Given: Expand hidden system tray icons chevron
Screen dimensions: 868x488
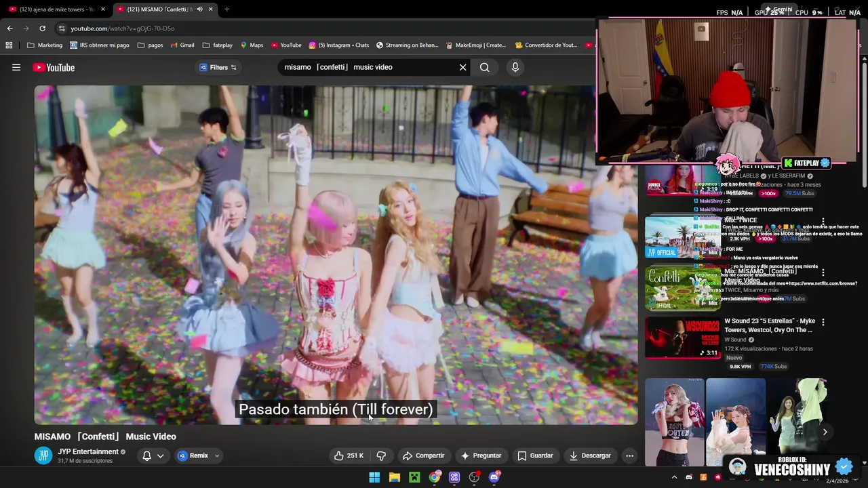Looking at the screenshot, I should click(x=674, y=477).
